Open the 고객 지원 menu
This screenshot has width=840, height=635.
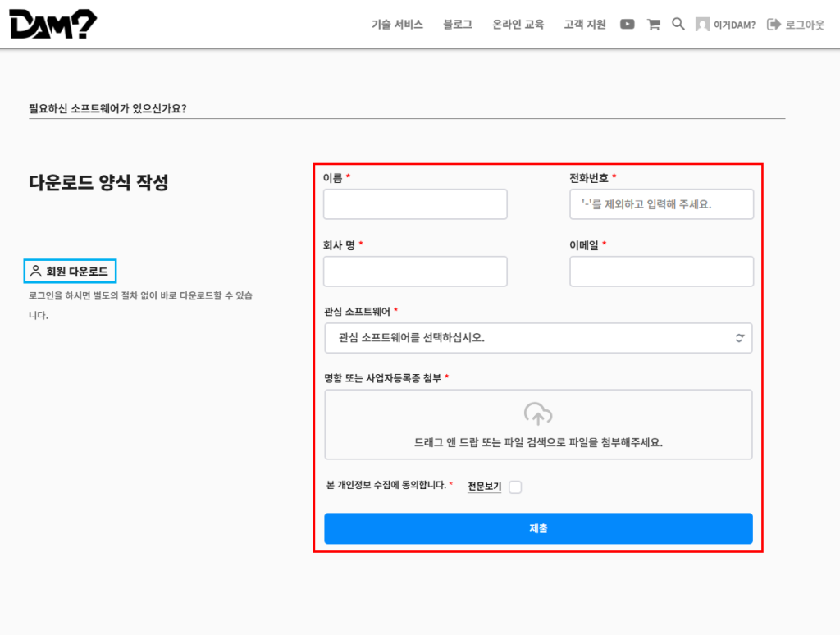click(x=583, y=24)
